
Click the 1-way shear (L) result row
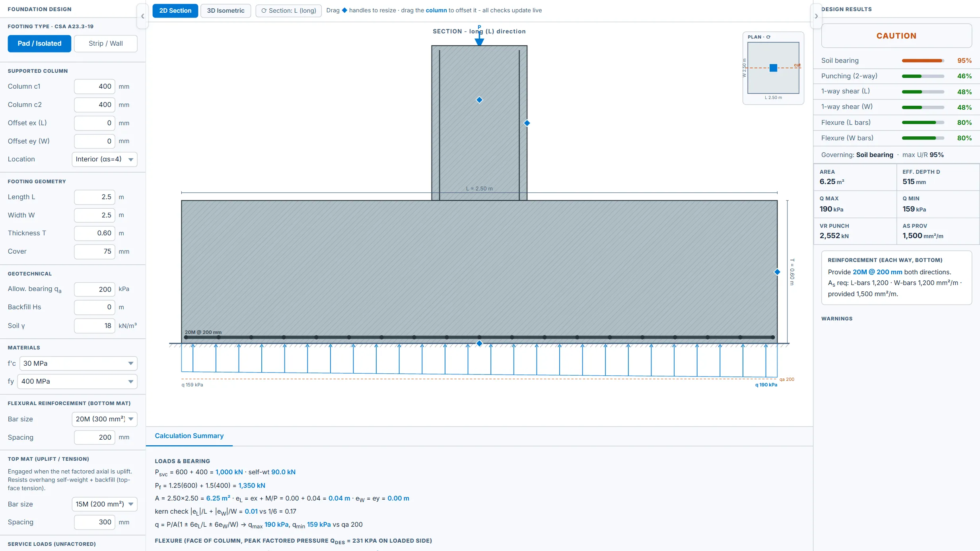coord(896,92)
